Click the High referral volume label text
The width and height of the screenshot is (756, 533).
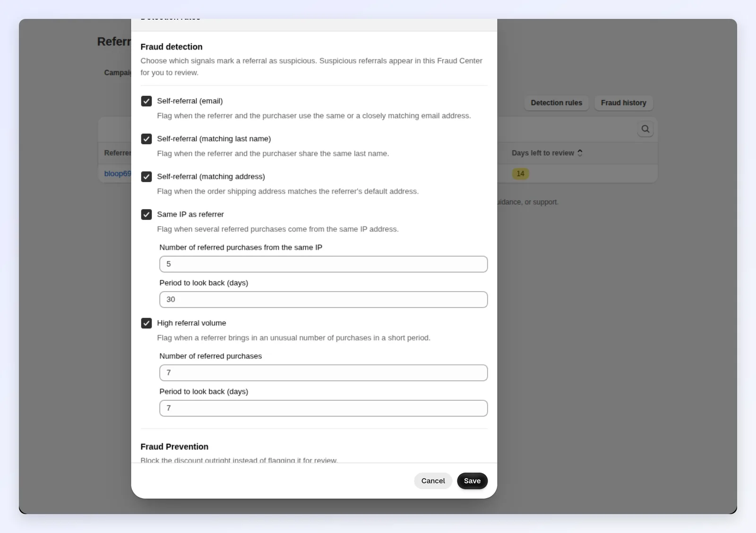(x=191, y=323)
